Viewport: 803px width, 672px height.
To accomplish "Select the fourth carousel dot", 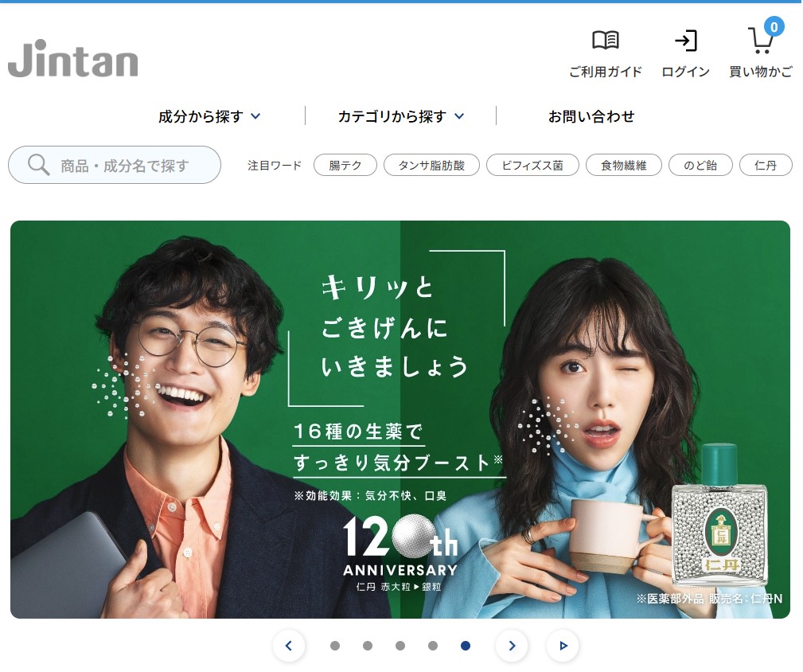I will (433, 646).
